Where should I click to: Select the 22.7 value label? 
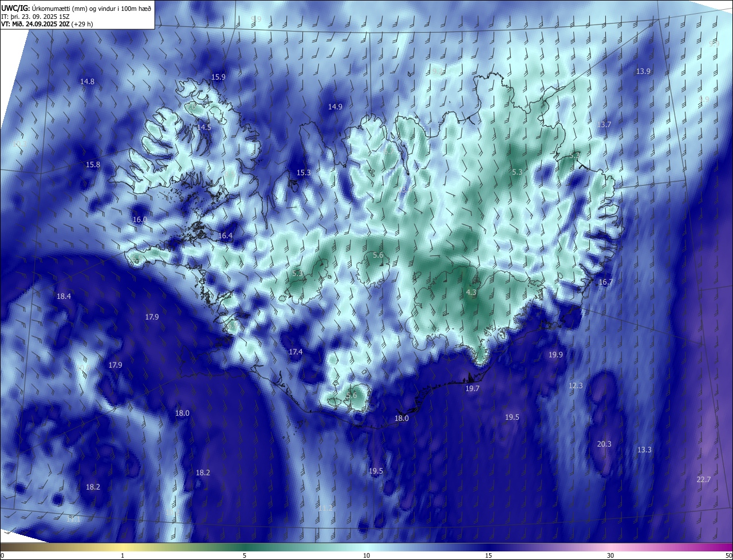[704, 480]
